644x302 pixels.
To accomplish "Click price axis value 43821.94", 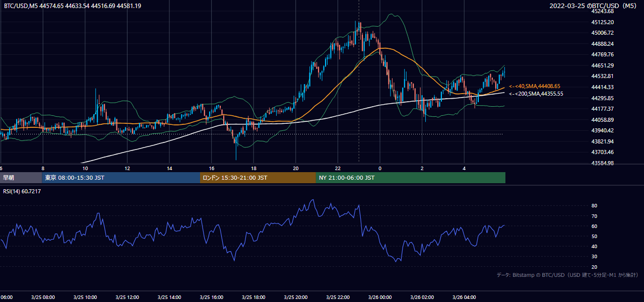I will pos(603,141).
